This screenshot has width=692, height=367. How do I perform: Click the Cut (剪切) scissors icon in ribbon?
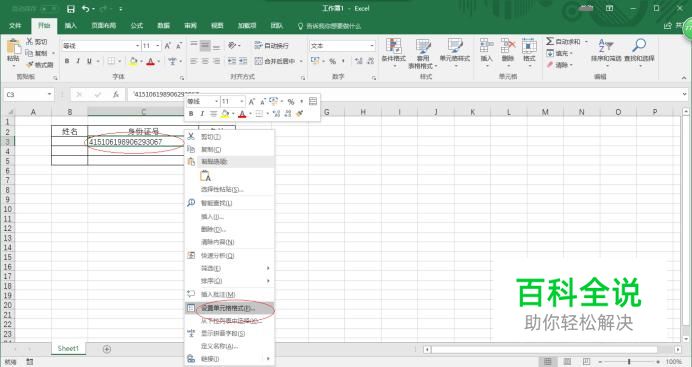[x=30, y=41]
